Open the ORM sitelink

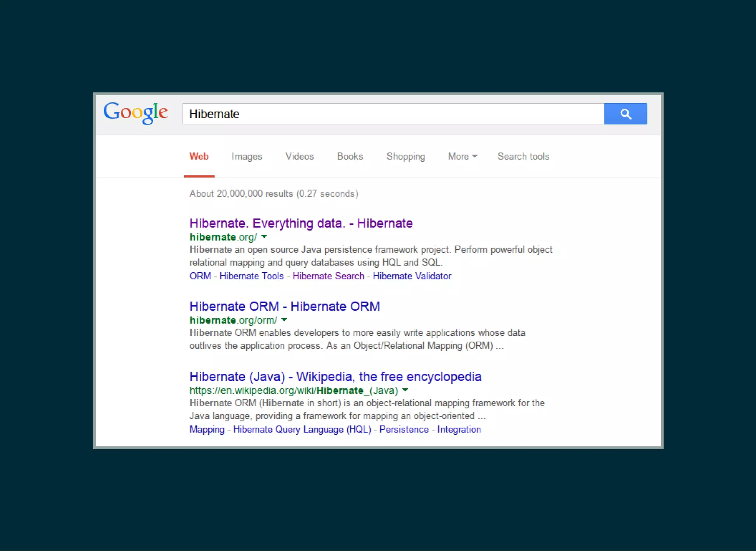pos(200,276)
